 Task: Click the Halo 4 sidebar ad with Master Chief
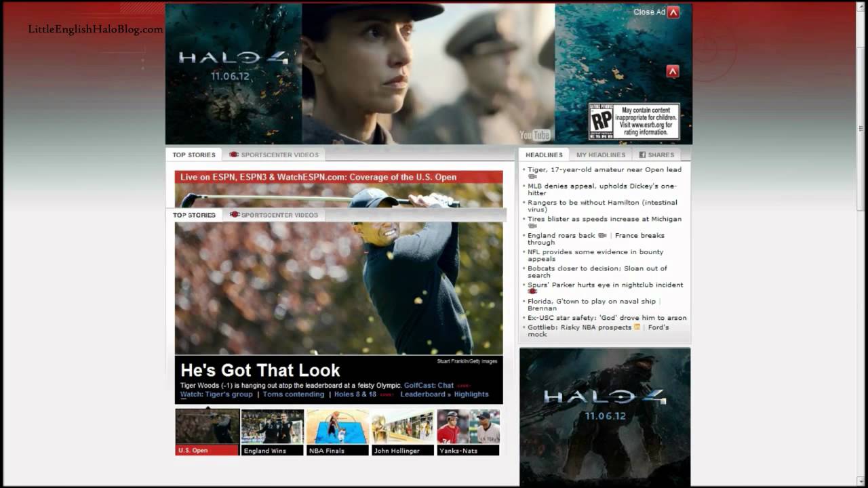tap(605, 416)
